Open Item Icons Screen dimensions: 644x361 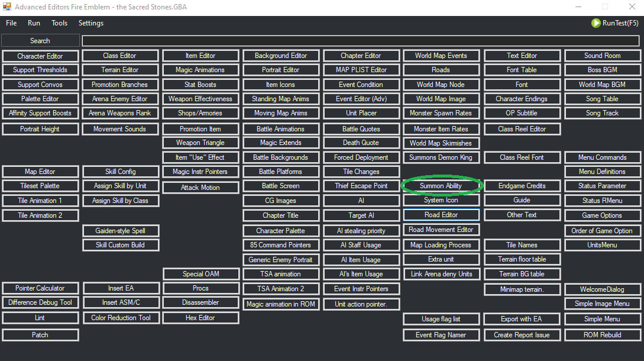click(280, 85)
